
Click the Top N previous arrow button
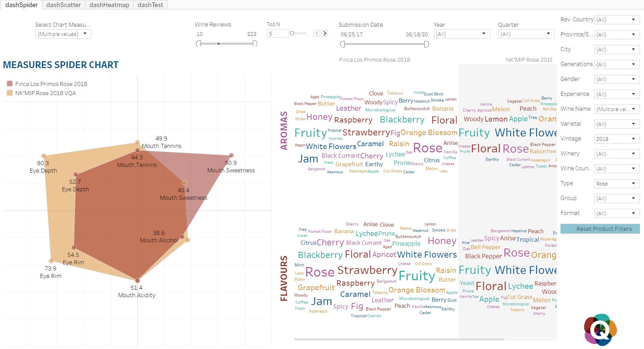(317, 33)
